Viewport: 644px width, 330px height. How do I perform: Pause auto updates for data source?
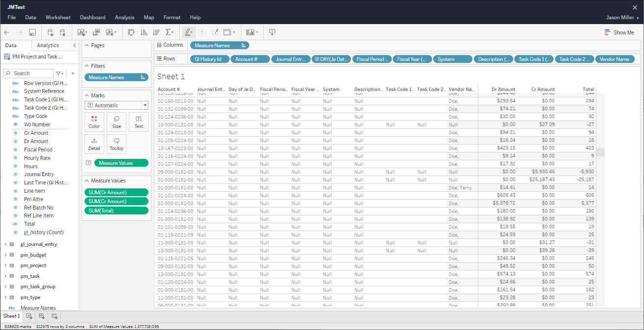click(x=62, y=32)
